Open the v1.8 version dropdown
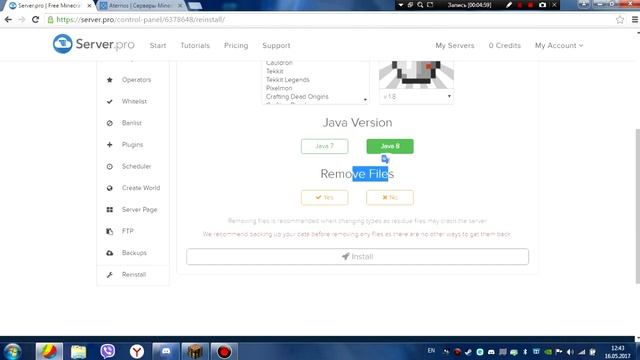The image size is (640, 360). (x=416, y=97)
